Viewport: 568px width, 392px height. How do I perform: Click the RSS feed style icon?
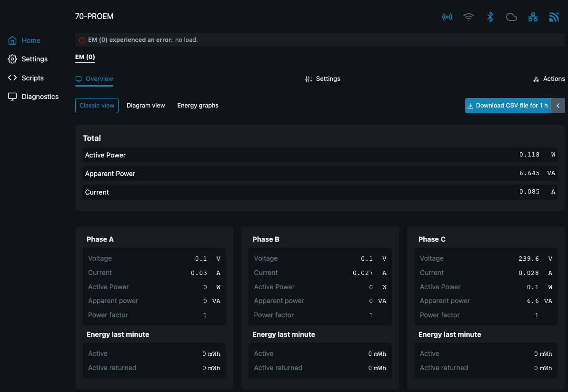click(x=554, y=18)
